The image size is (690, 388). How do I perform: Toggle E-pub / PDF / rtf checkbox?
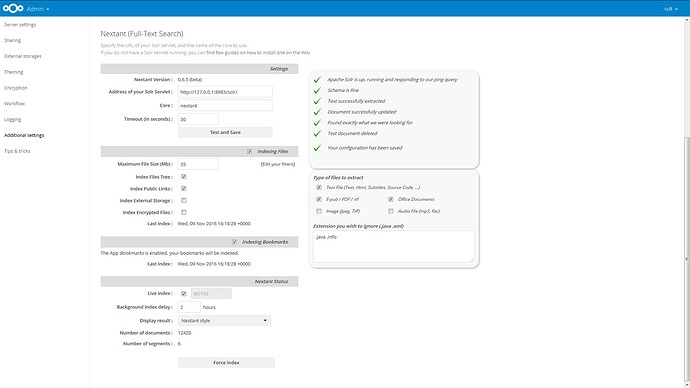tap(319, 199)
